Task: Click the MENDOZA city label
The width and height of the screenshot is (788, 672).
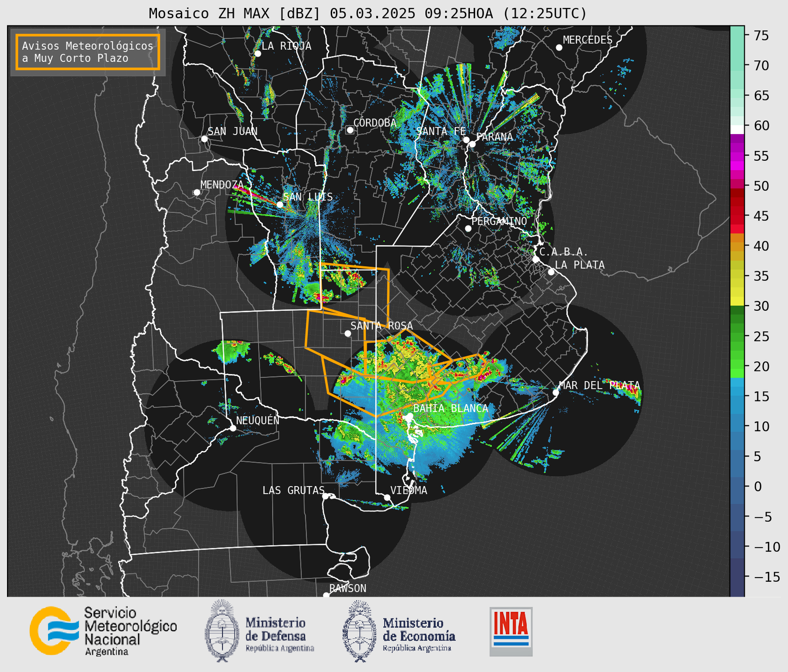Action: pyautogui.click(x=222, y=185)
